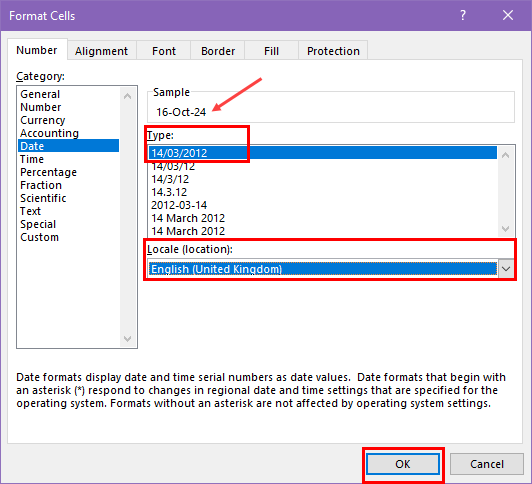
Task: Switch to the Number tab
Action: coord(37,50)
